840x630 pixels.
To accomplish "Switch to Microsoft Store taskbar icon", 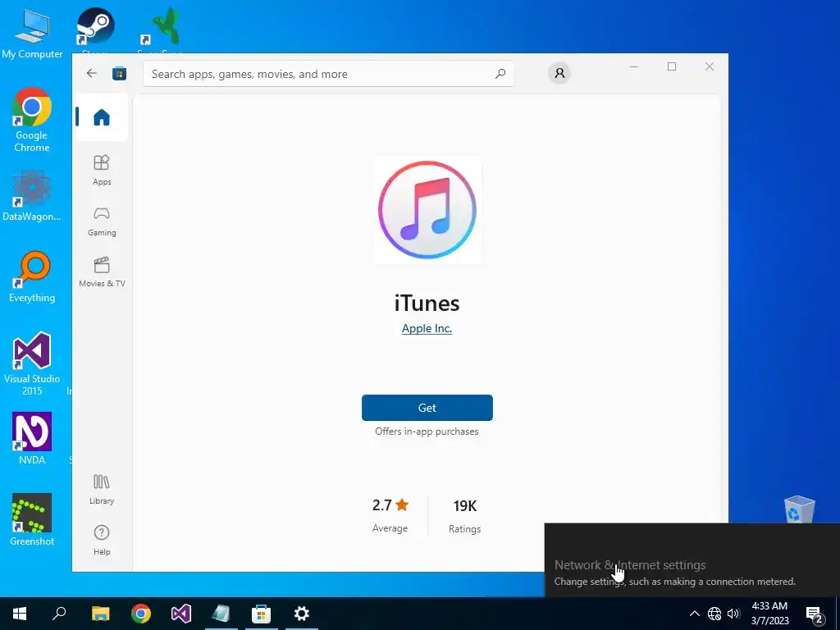I will [x=262, y=614].
